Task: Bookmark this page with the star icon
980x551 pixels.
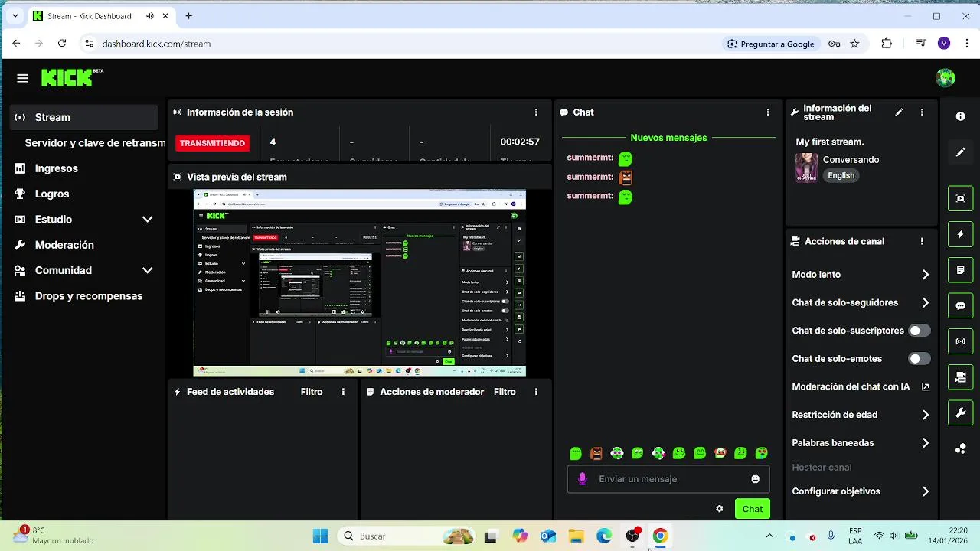Action: (854, 44)
